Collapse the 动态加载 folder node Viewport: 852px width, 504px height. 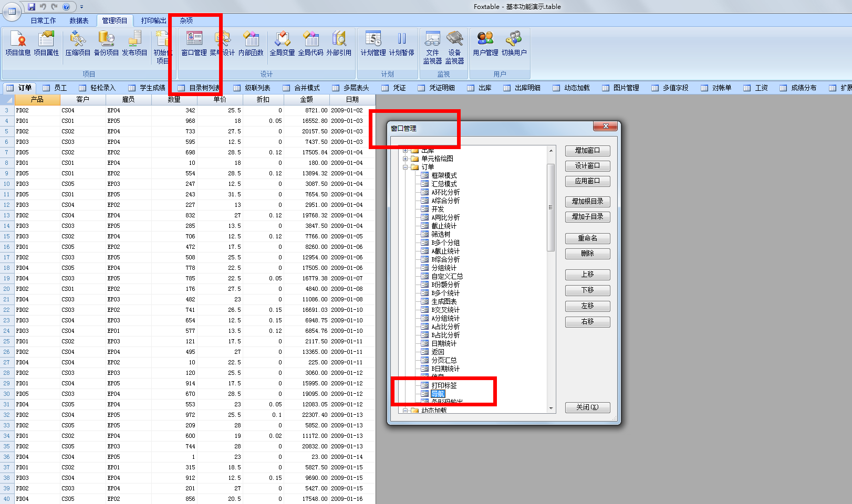click(406, 411)
